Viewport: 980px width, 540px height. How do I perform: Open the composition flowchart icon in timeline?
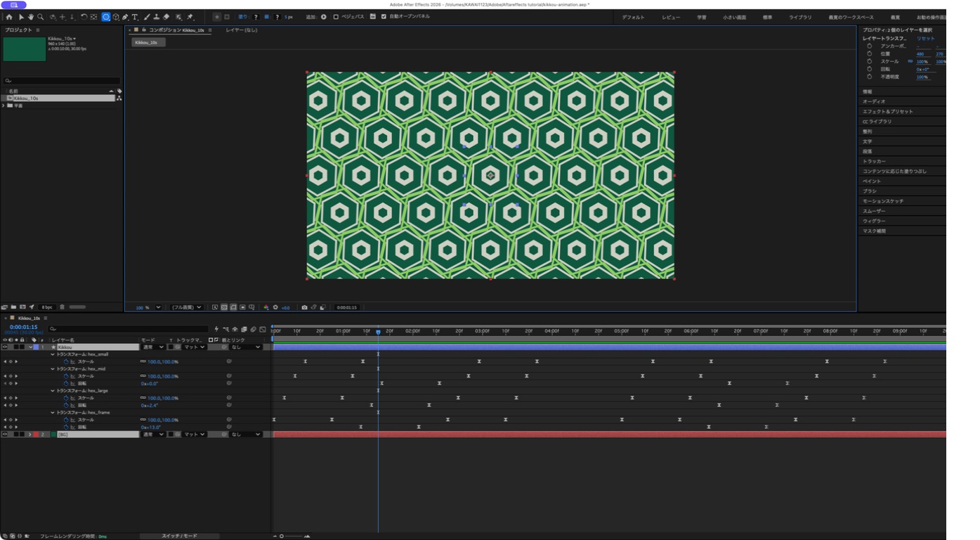[x=226, y=329]
